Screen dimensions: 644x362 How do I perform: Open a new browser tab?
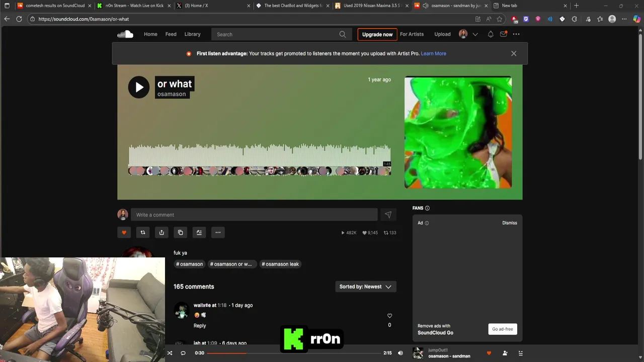pyautogui.click(x=577, y=6)
